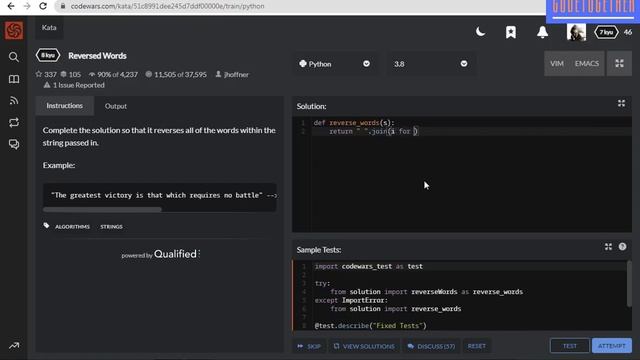Click the collections count 105
This screenshot has height=360, width=640.
(x=71, y=74)
